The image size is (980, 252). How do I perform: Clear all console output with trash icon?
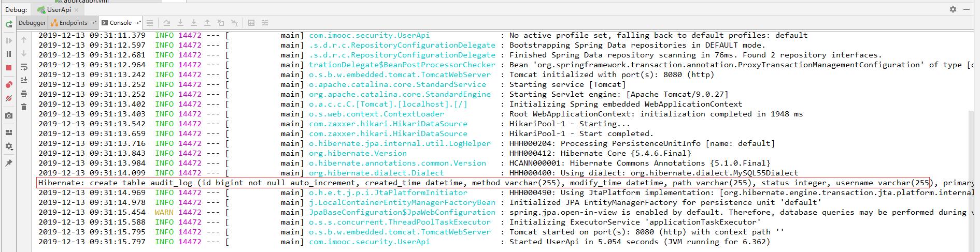click(x=24, y=107)
